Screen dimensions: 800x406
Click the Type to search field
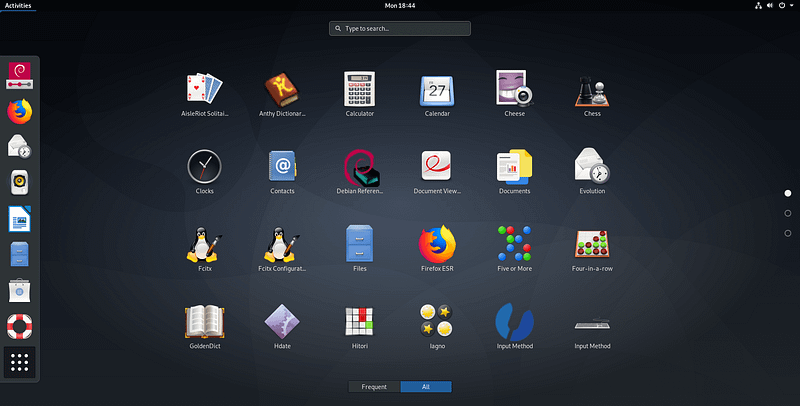click(x=399, y=29)
